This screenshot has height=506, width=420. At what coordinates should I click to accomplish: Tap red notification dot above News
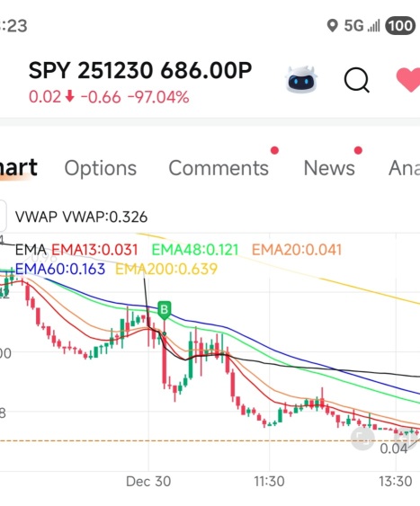pos(358,150)
